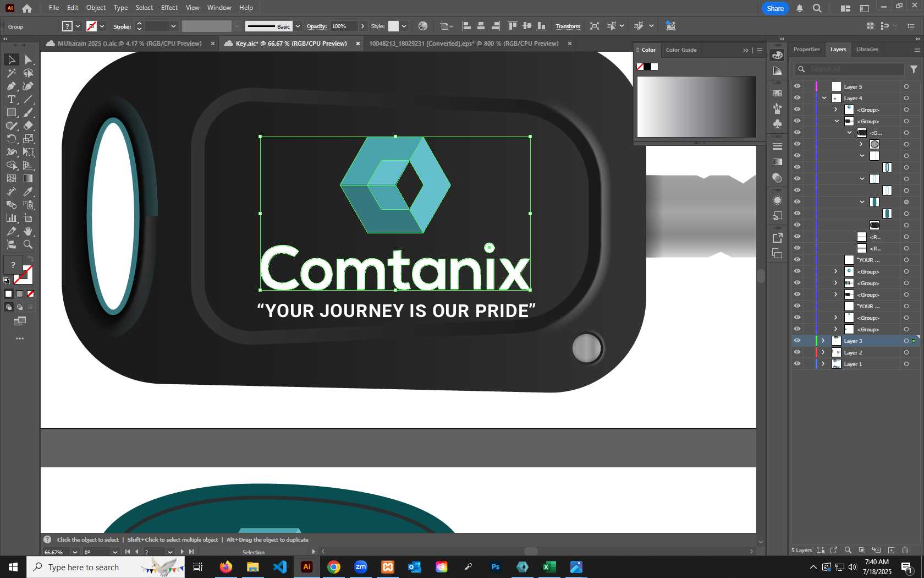Open the Object menu

tap(96, 8)
